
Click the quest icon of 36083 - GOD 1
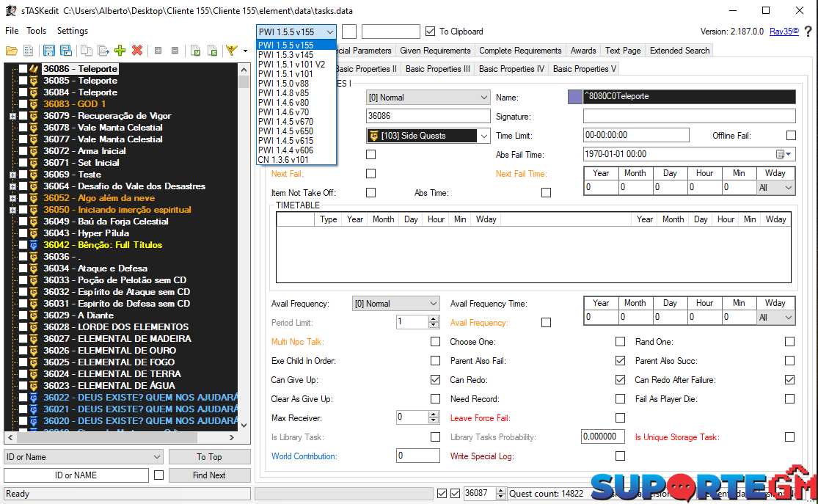[34, 104]
